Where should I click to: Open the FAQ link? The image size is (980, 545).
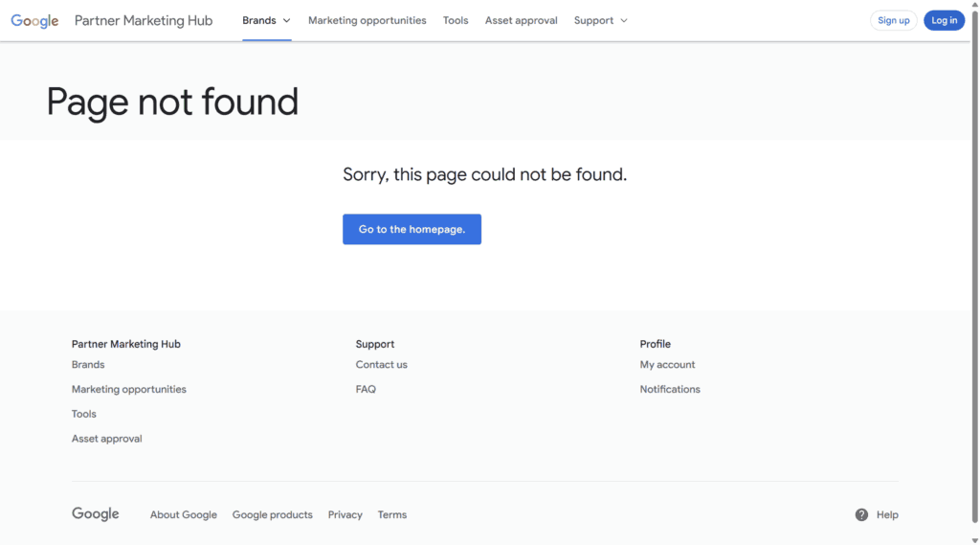click(366, 389)
